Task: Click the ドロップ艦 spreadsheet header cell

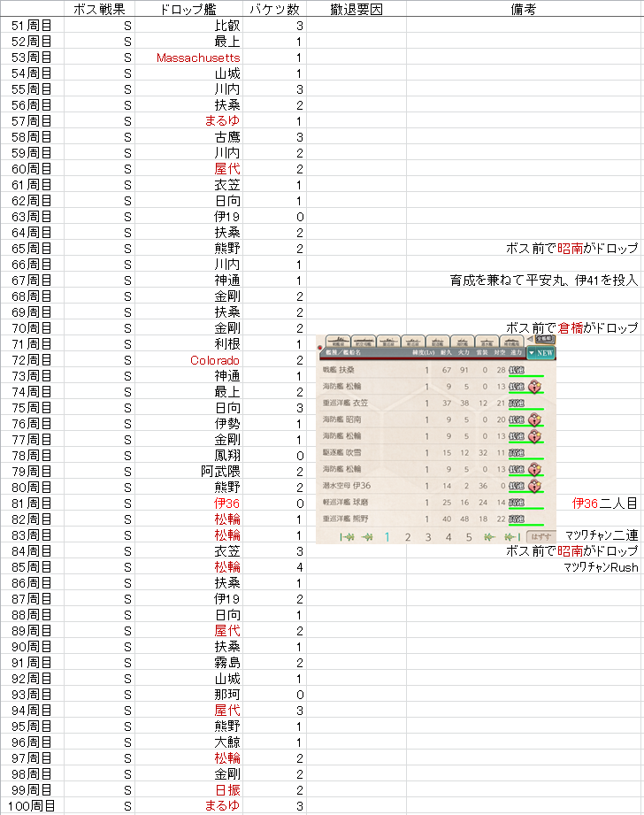Action: pos(188,9)
